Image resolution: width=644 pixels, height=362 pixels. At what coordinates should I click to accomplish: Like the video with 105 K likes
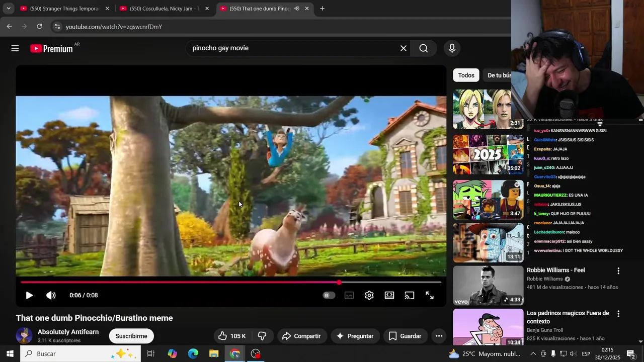(x=232, y=336)
